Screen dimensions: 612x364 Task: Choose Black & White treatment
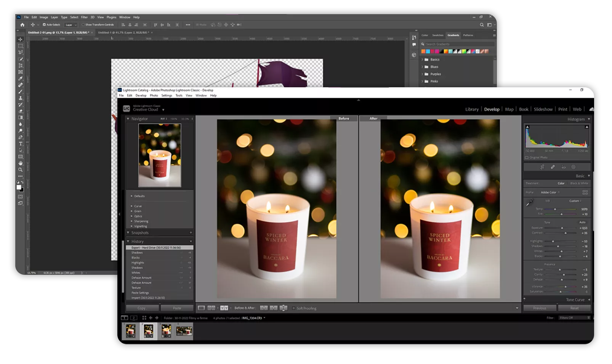(x=579, y=183)
